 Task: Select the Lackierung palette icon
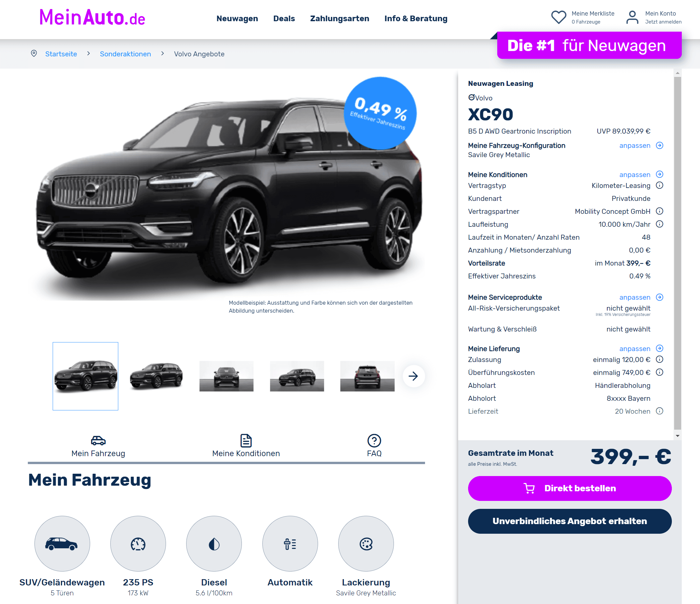[x=366, y=543]
